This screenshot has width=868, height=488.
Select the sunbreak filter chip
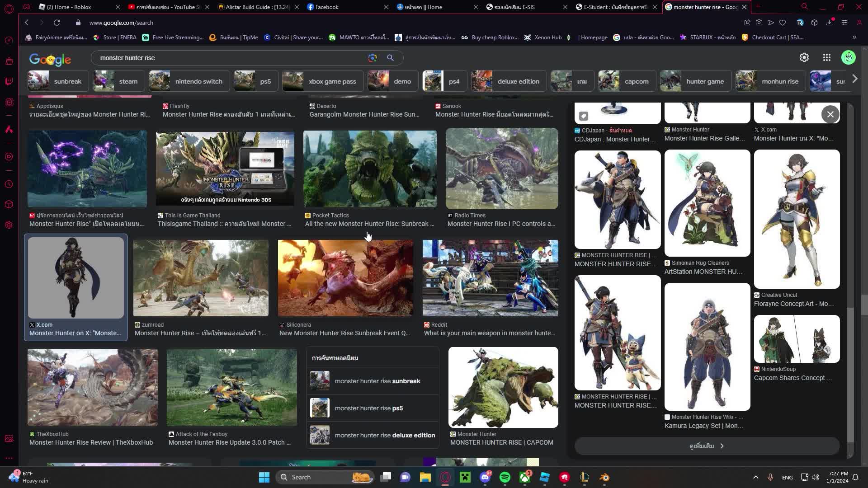pyautogui.click(x=56, y=81)
